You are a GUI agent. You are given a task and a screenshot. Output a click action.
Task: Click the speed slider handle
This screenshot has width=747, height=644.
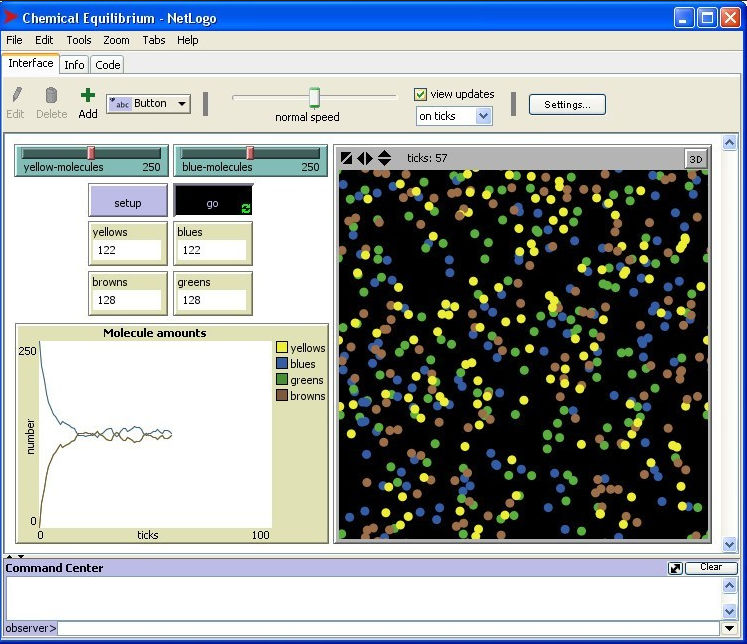pyautogui.click(x=314, y=97)
